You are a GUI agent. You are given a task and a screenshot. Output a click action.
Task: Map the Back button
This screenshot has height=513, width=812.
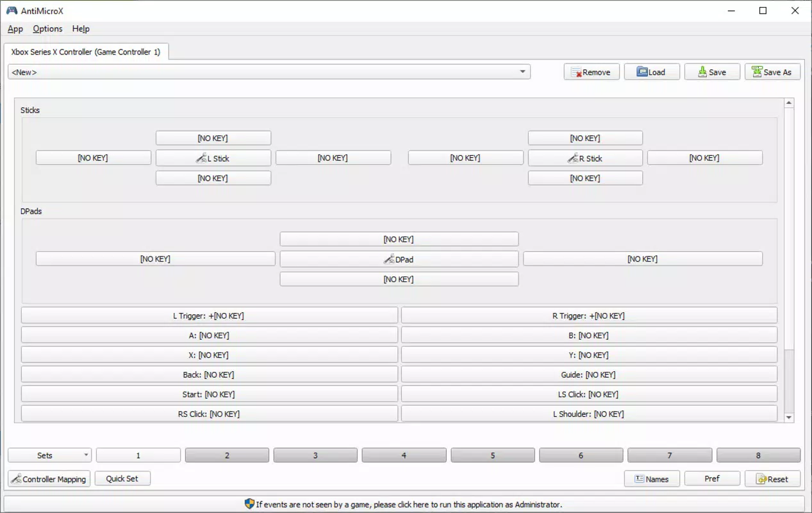click(210, 374)
